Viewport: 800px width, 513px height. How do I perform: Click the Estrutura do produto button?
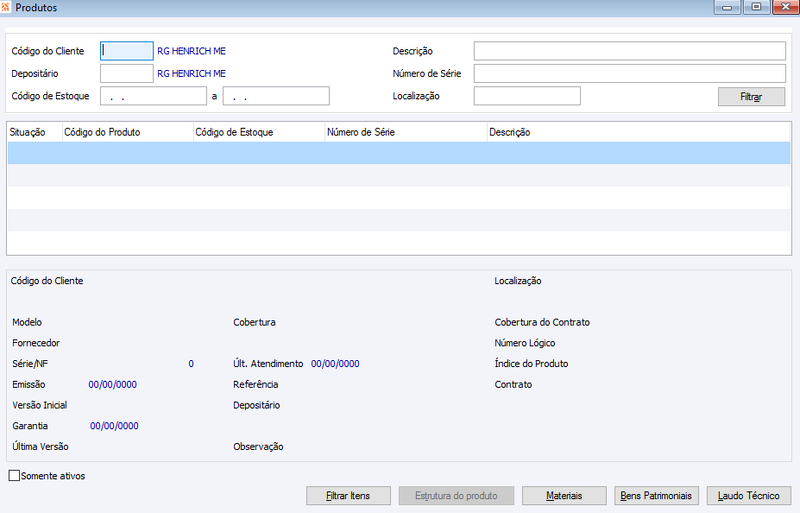point(456,496)
